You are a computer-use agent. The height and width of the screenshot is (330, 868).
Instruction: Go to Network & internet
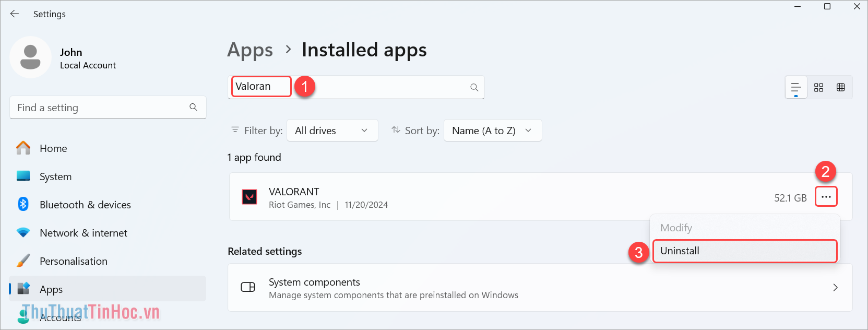click(x=108, y=233)
